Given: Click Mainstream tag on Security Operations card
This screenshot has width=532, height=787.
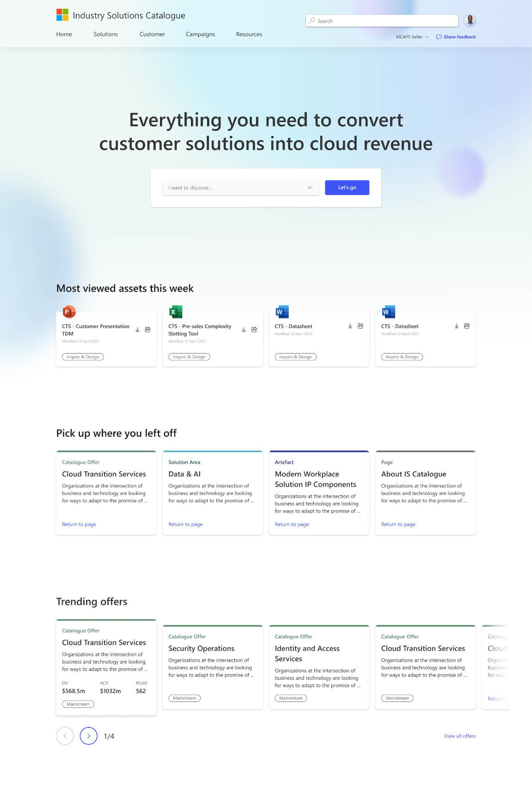Looking at the screenshot, I should [184, 698].
